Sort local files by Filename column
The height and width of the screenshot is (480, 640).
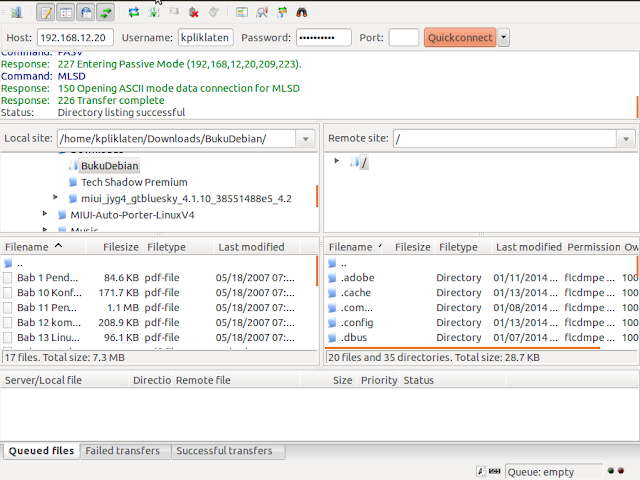43,247
